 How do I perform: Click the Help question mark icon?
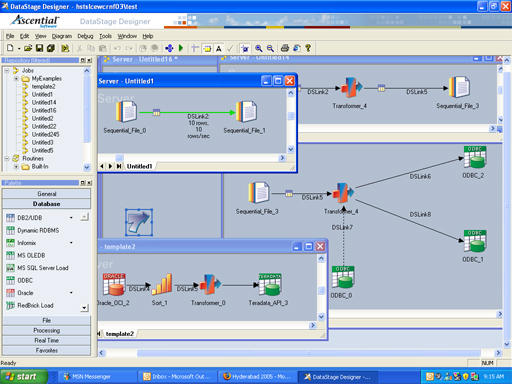pyautogui.click(x=308, y=48)
